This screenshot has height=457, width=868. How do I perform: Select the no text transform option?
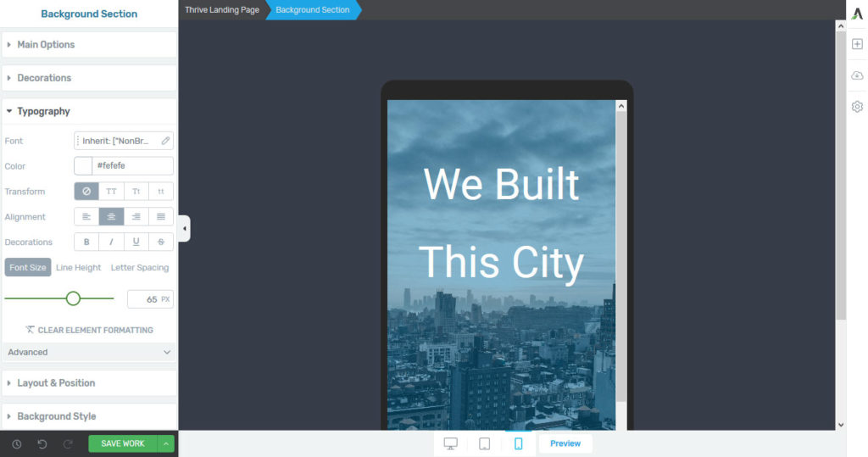pos(86,191)
